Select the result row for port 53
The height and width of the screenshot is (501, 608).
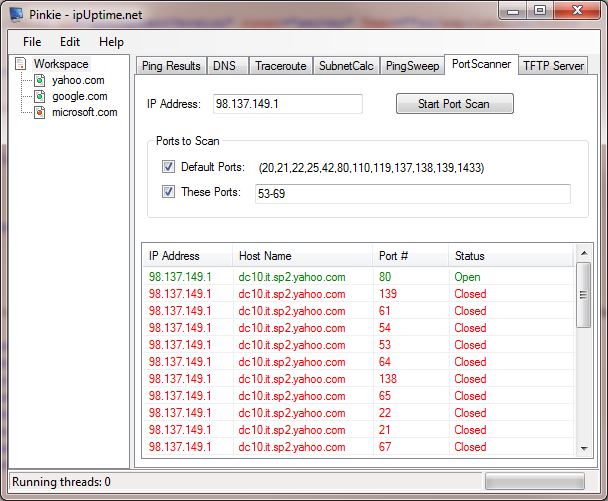point(358,345)
